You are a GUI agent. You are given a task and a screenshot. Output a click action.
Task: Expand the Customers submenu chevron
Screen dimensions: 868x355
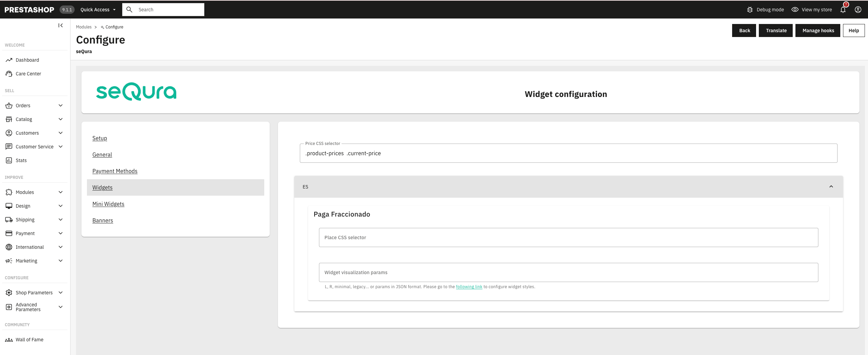coord(61,133)
